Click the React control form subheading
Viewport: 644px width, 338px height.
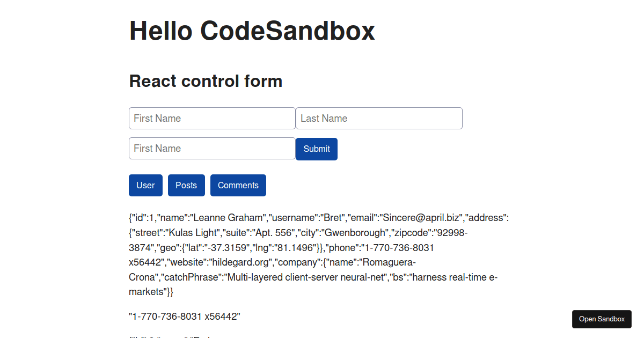pyautogui.click(x=206, y=81)
